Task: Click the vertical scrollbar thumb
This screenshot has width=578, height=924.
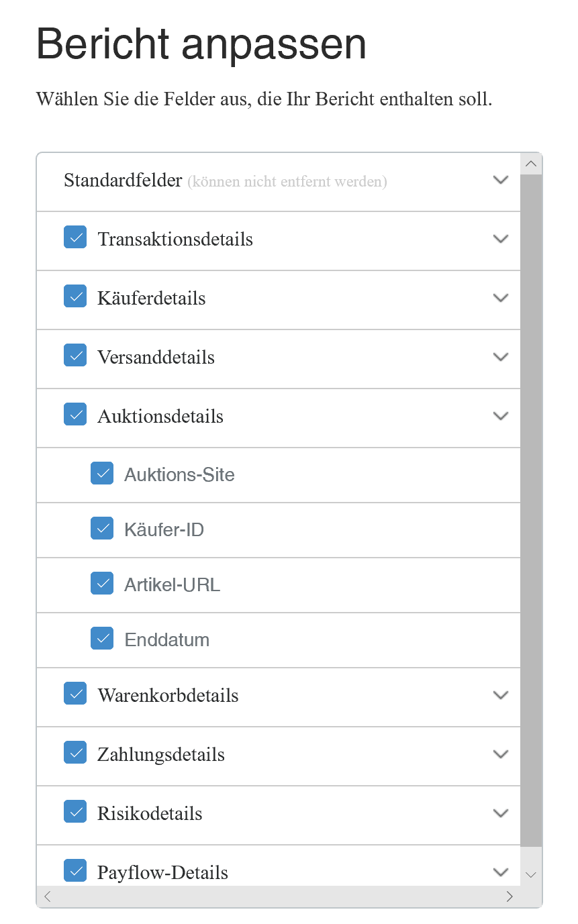Action: point(531,510)
